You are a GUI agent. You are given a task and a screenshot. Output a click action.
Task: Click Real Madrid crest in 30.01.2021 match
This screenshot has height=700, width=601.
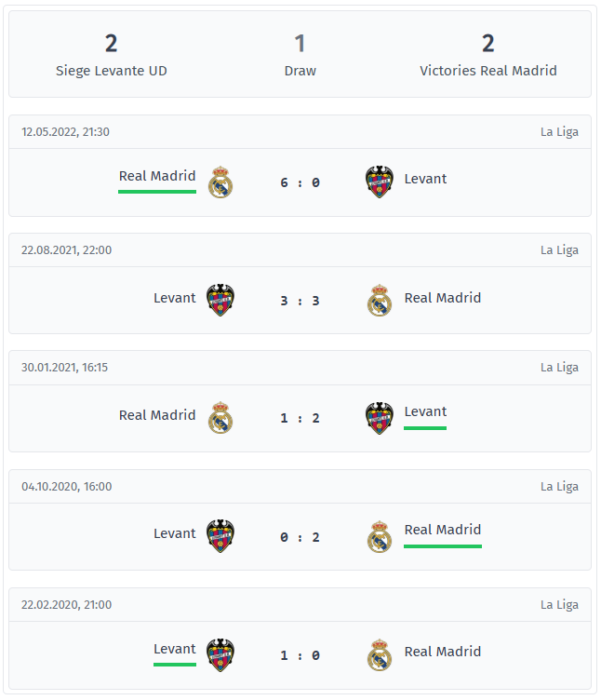point(220,418)
